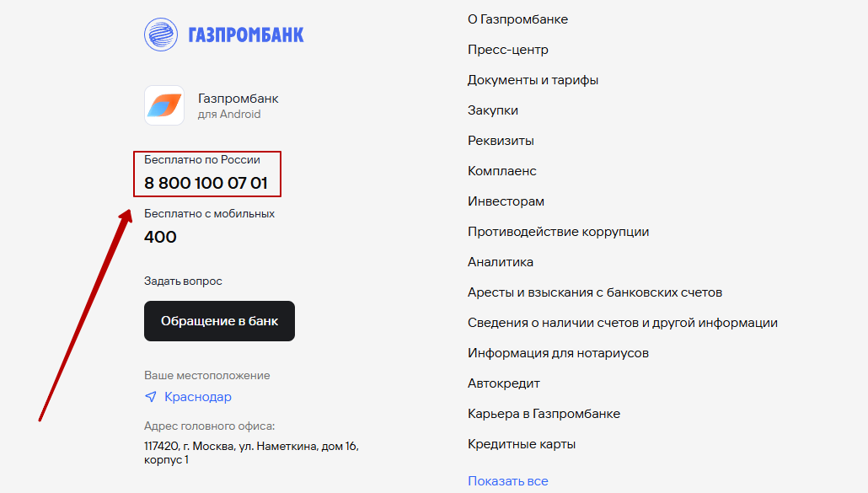868x493 pixels.
Task: Open the Gazprombank Android app icon
Action: tap(164, 105)
